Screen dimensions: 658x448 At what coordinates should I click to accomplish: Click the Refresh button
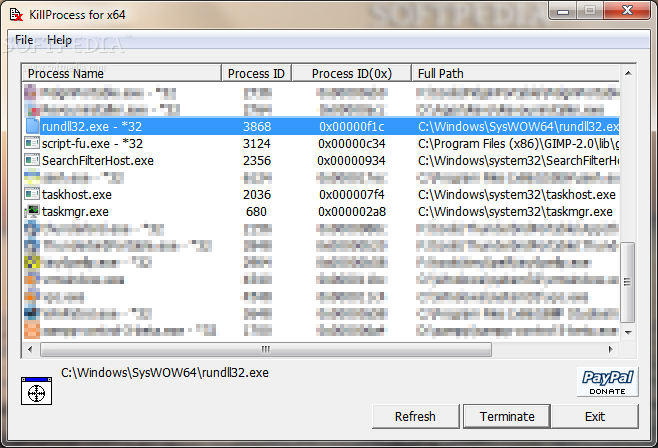click(415, 417)
